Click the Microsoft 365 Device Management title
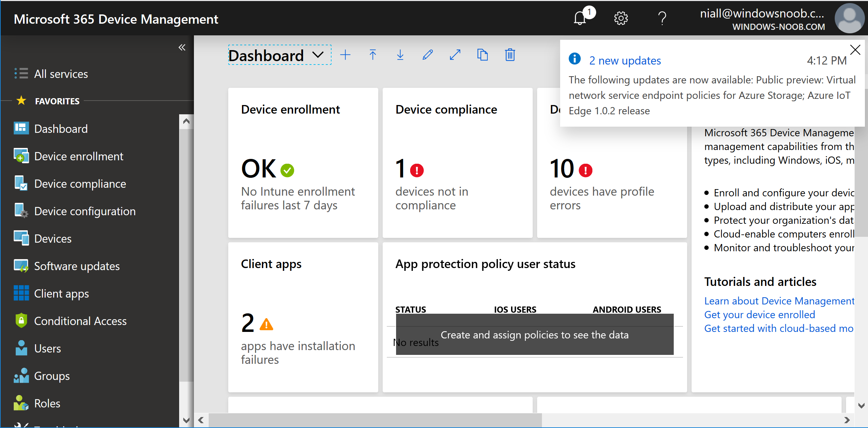Image resolution: width=868 pixels, height=428 pixels. 116,19
